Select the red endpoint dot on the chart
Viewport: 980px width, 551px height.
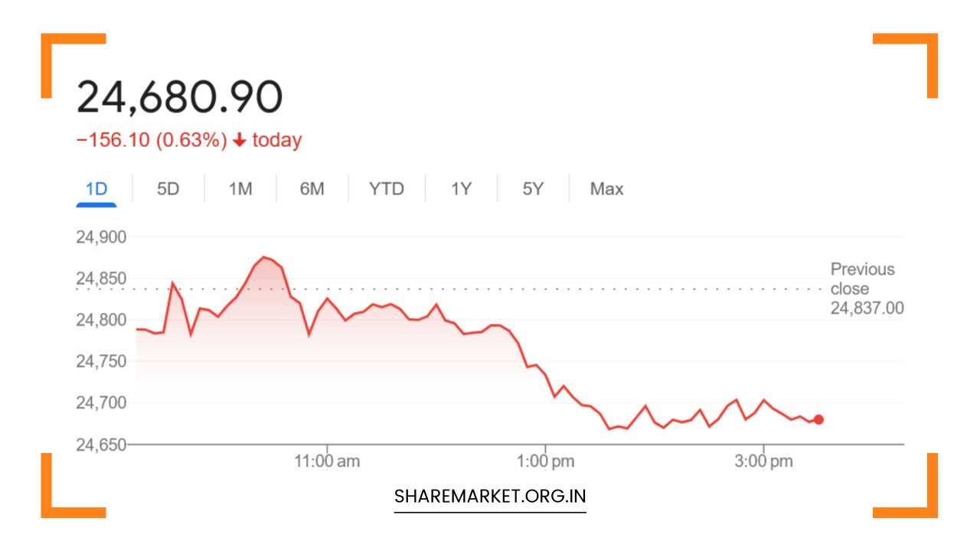818,419
